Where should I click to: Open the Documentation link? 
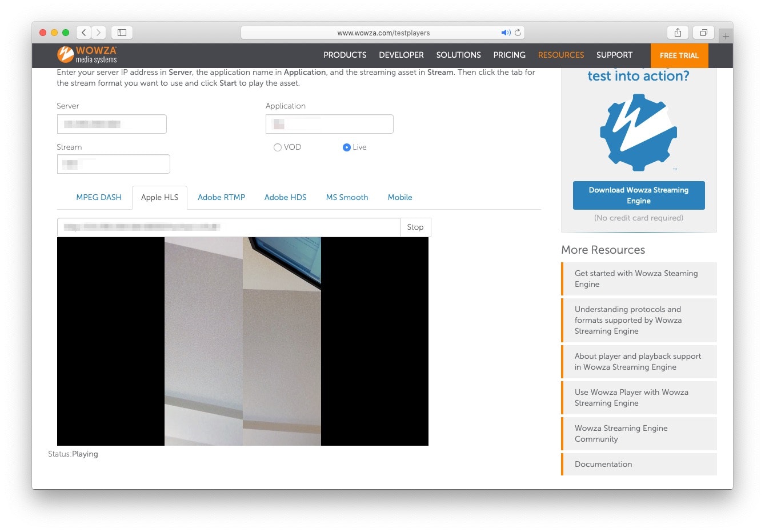pos(639,464)
